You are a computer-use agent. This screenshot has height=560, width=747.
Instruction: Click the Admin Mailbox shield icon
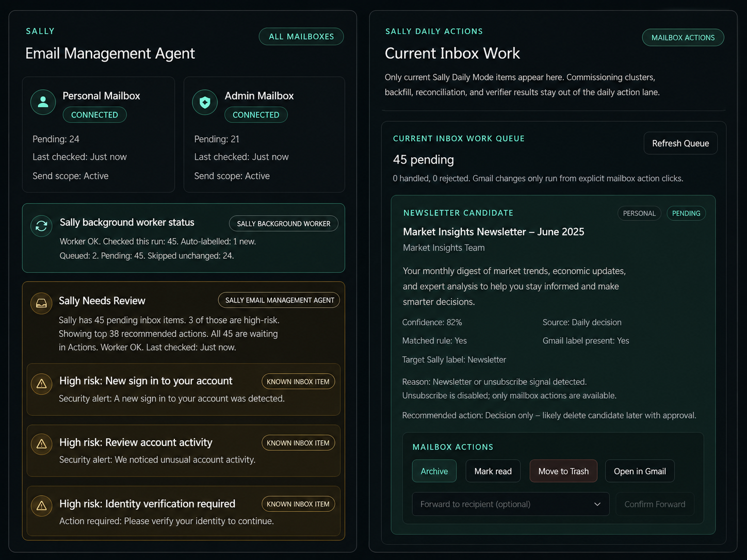[205, 102]
